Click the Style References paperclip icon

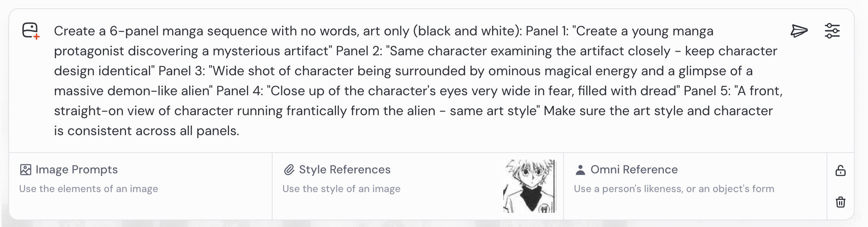(x=289, y=170)
